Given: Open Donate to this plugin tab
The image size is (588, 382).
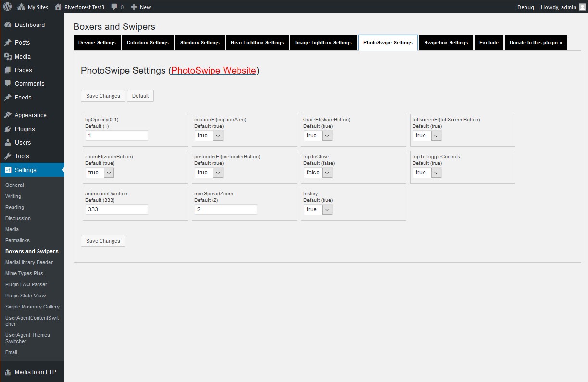Looking at the screenshot, I should pyautogui.click(x=536, y=42).
